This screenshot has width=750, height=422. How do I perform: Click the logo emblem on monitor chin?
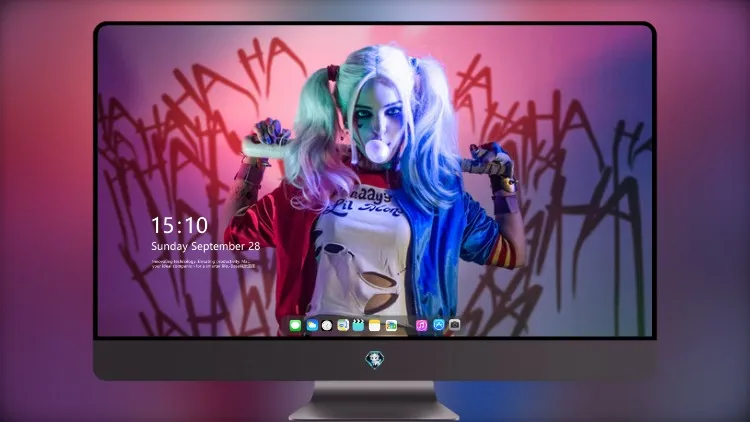click(375, 359)
